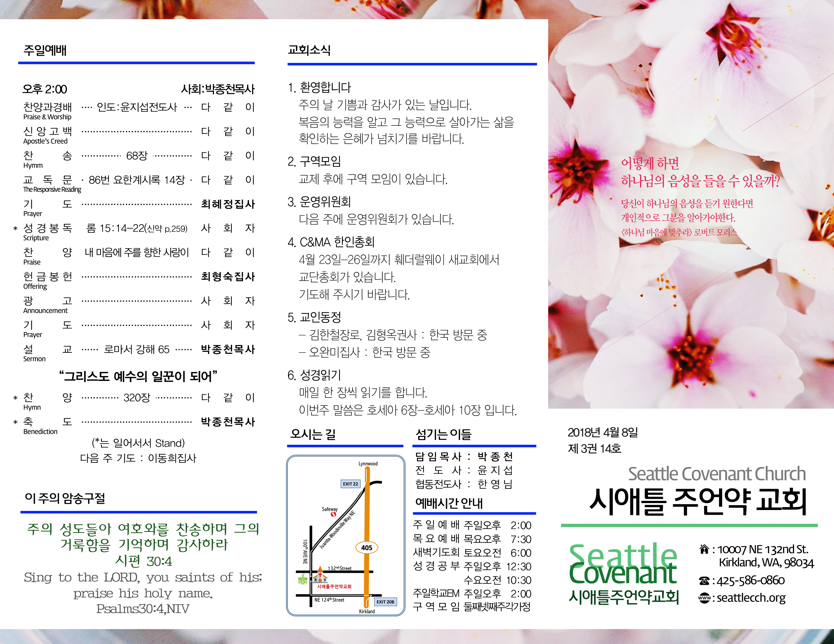Click the Apostle's Creed label
834x644 pixels.
click(45, 141)
